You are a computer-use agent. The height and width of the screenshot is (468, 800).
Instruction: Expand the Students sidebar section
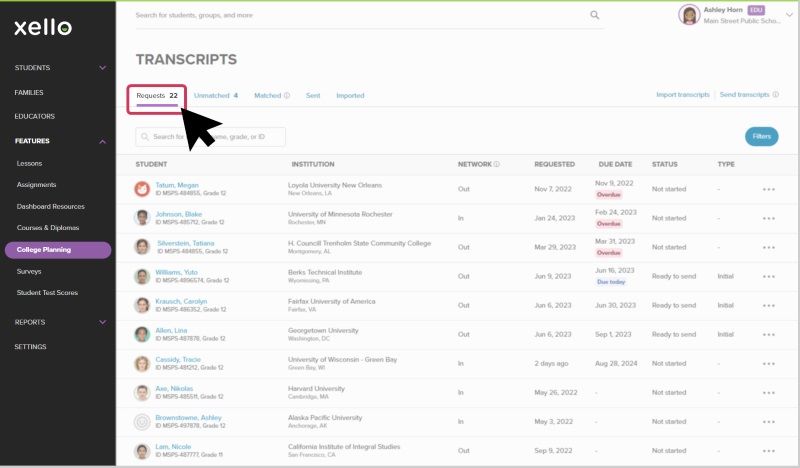point(102,68)
